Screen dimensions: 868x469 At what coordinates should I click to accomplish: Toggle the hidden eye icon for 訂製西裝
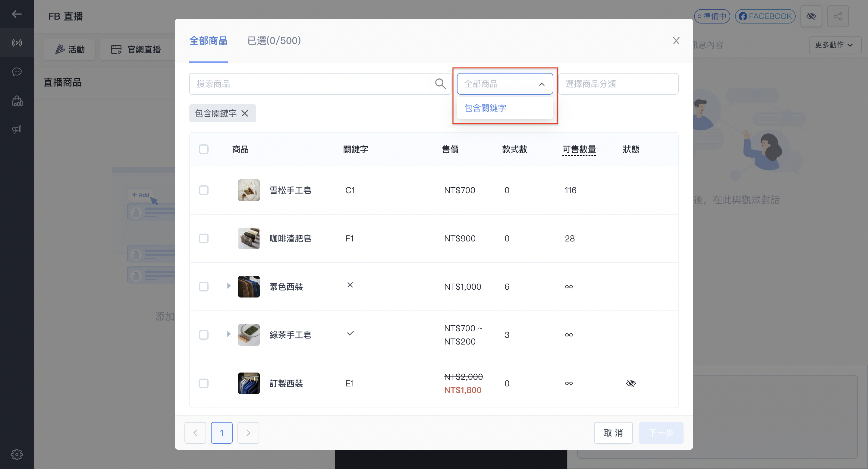[631, 383]
